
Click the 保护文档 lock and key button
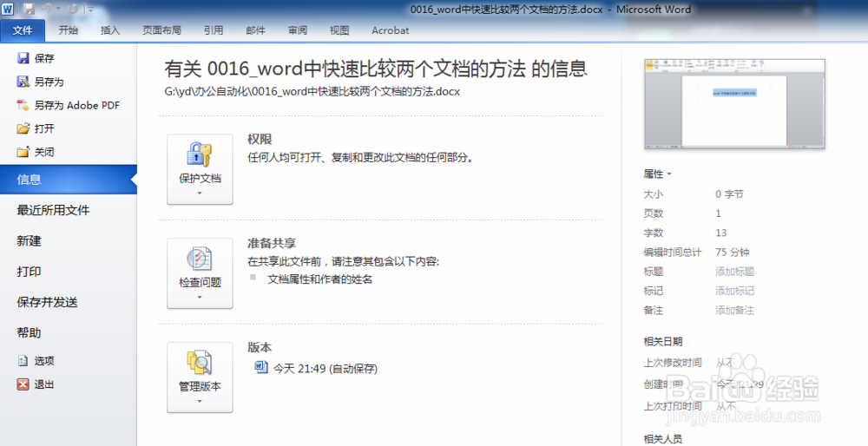(200, 169)
